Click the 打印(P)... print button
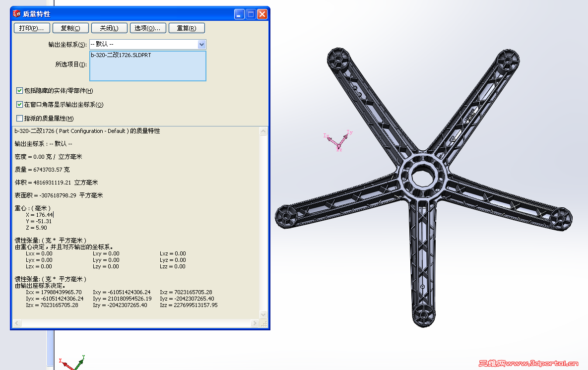The image size is (588, 370). (32, 28)
